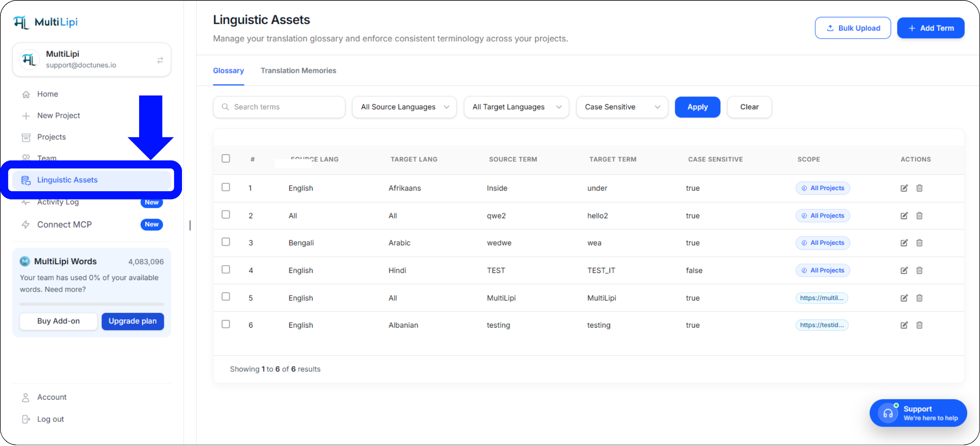
Task: Check the row 6 English-Albanian checkbox
Action: pos(226,324)
